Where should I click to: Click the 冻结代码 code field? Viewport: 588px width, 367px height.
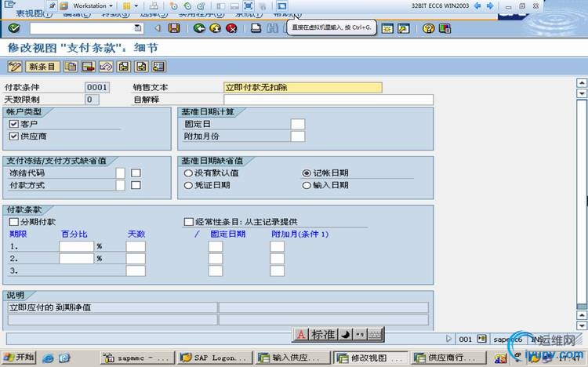point(121,173)
